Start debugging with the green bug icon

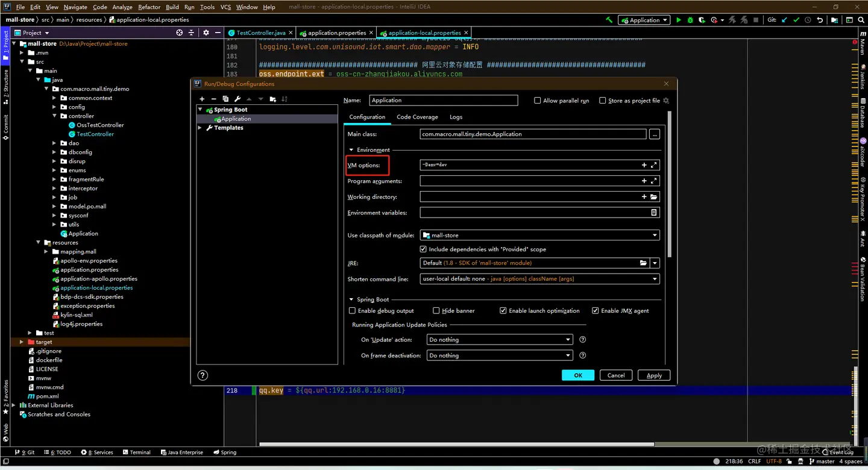point(690,20)
